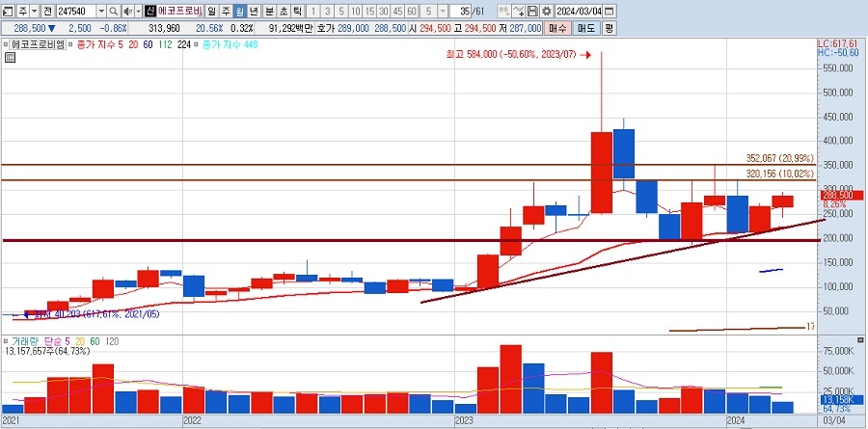This screenshot has height=429, width=868.
Task: Open chart settings gear icon
Action: (x=546, y=11)
